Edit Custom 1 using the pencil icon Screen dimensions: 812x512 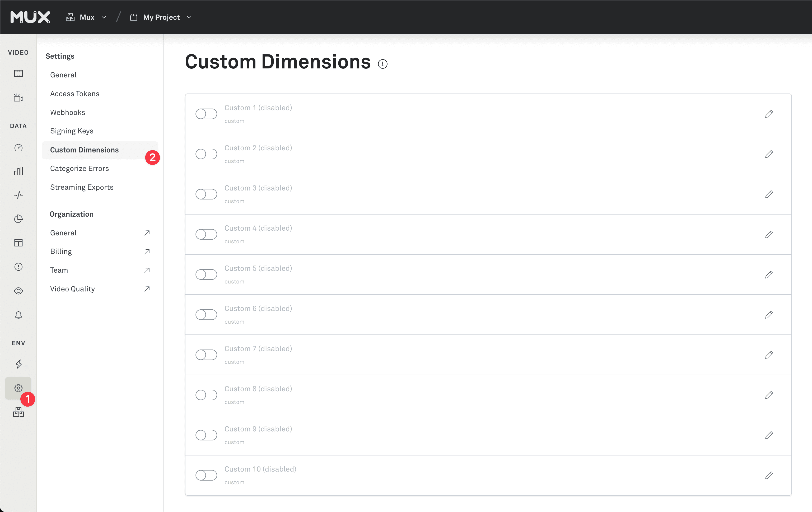(769, 114)
